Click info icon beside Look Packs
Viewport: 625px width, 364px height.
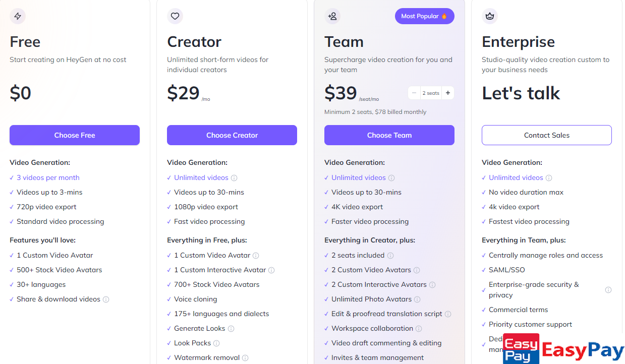pyautogui.click(x=216, y=343)
